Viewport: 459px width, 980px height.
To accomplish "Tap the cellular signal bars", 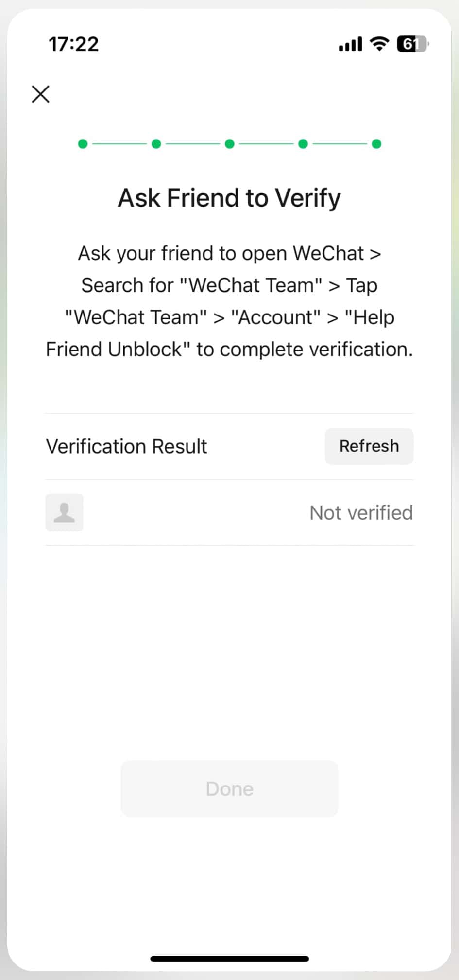I will point(350,44).
